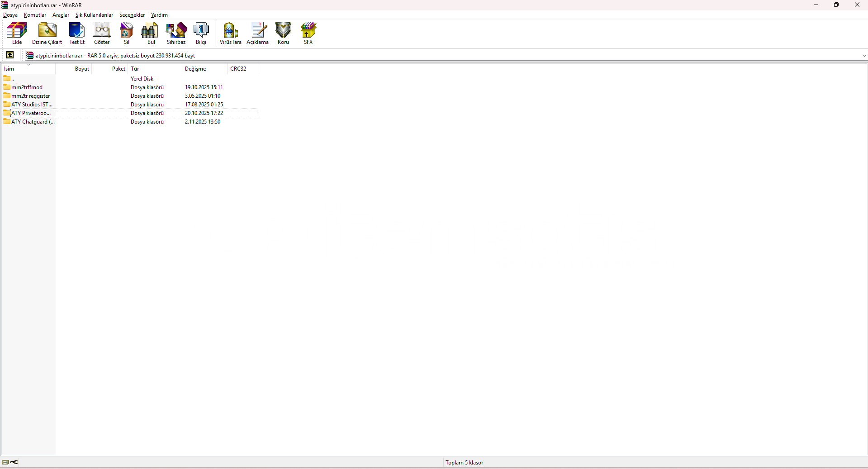The width and height of the screenshot is (868, 469).
Task: Restore down the WinRAR window
Action: 836,5
